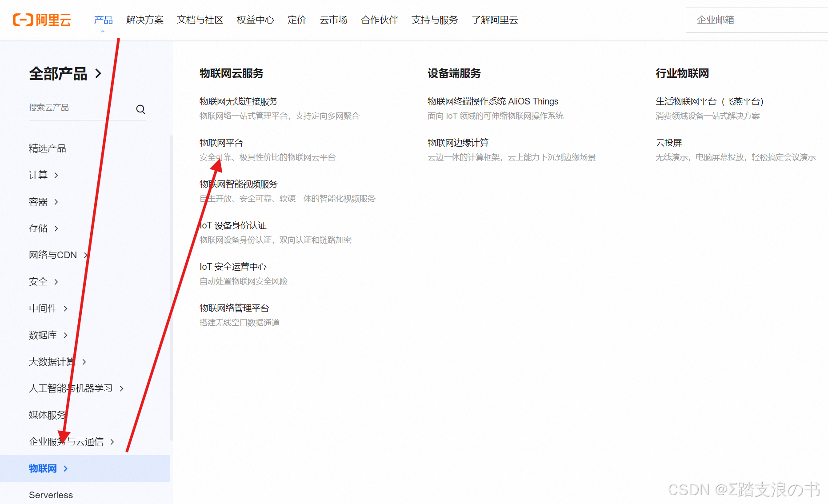Select the 安全 category
Viewport: 828px width, 504px height.
(x=38, y=282)
